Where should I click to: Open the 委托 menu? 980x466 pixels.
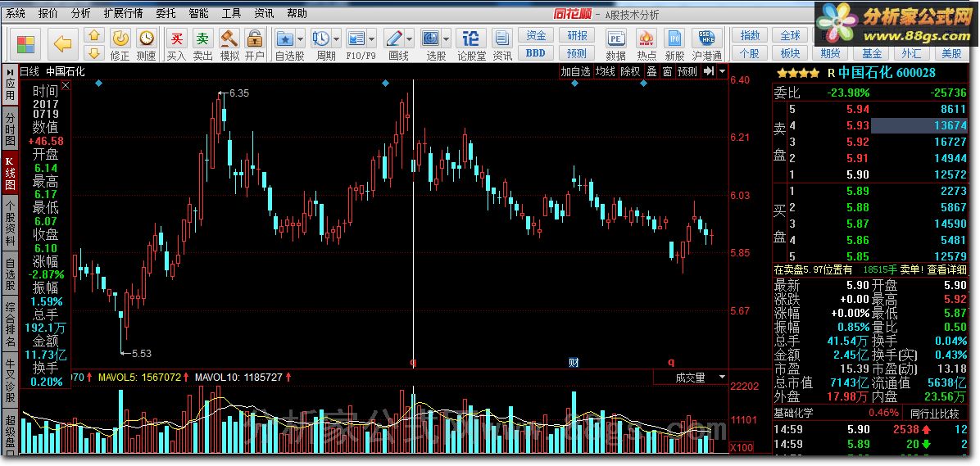click(166, 13)
